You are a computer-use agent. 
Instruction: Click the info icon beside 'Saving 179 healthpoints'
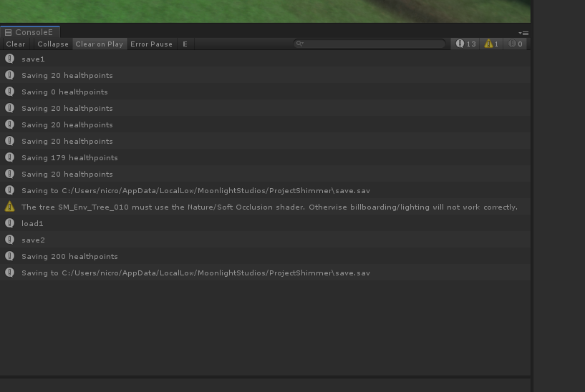tap(10, 157)
